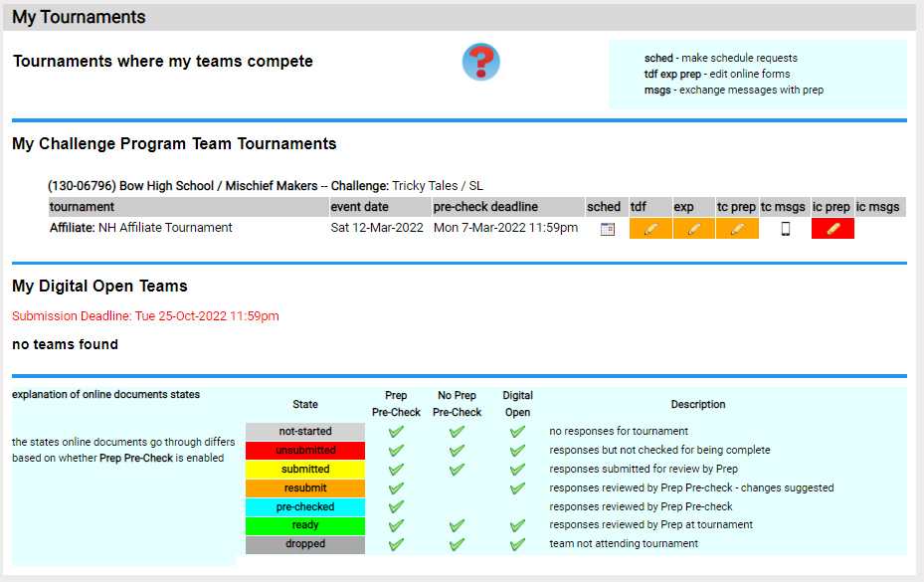
Task: Click the red Submission Deadline text
Action: (x=145, y=316)
